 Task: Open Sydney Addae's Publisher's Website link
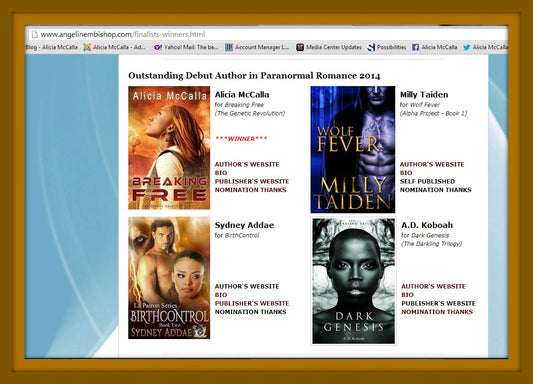252,303
